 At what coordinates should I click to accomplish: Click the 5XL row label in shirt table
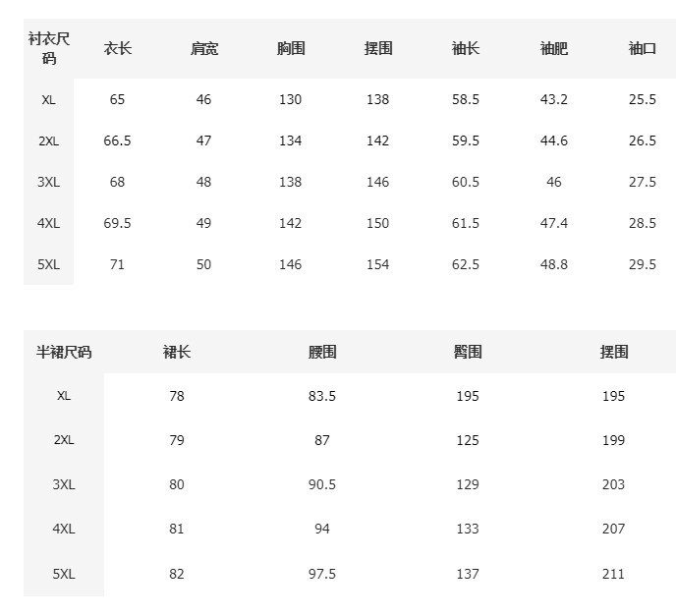(x=49, y=264)
